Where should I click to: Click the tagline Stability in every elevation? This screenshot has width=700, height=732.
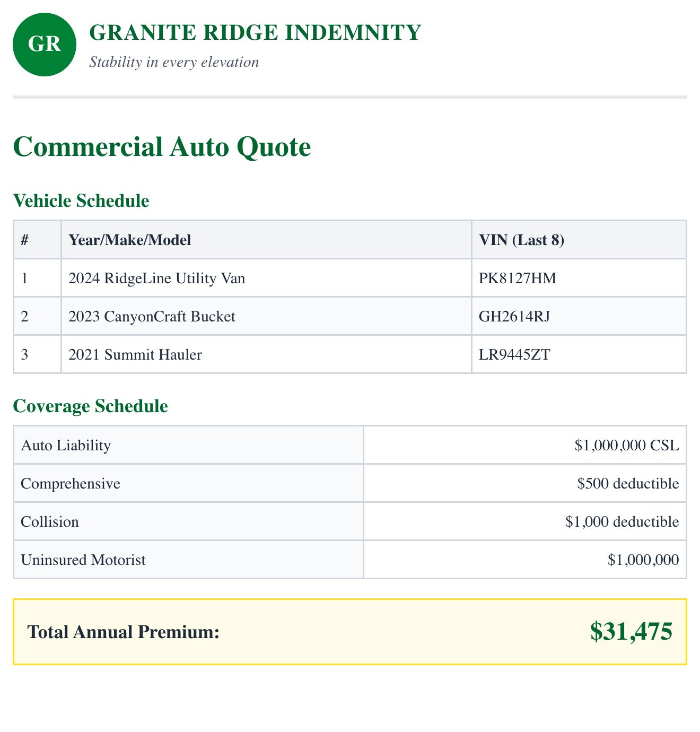coord(174,62)
